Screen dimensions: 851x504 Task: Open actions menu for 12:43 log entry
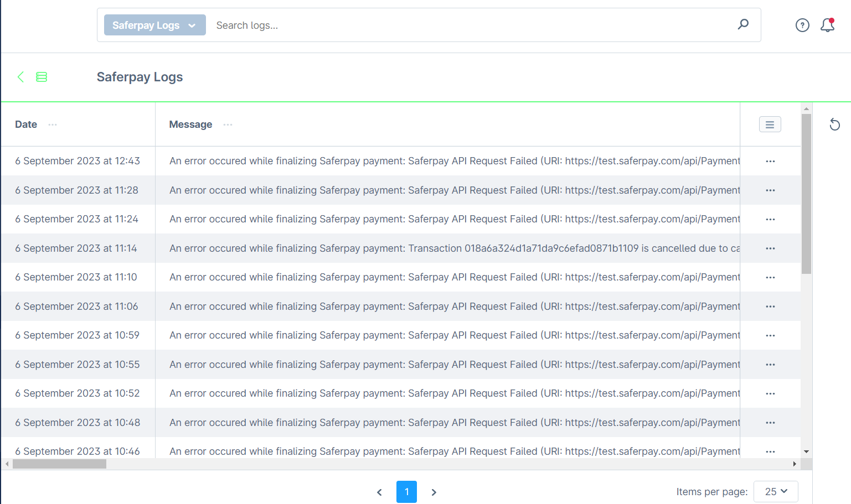[770, 161]
